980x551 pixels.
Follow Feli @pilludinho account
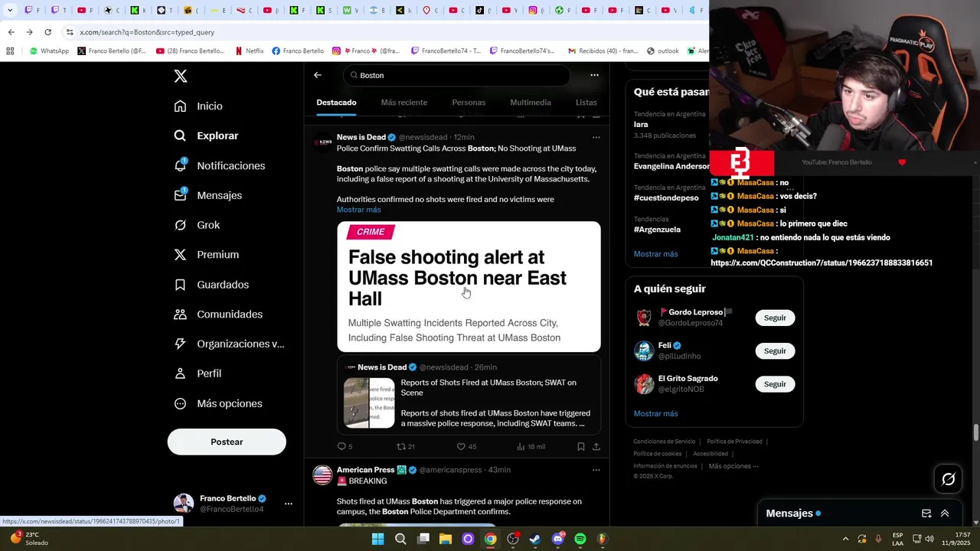[x=775, y=350]
